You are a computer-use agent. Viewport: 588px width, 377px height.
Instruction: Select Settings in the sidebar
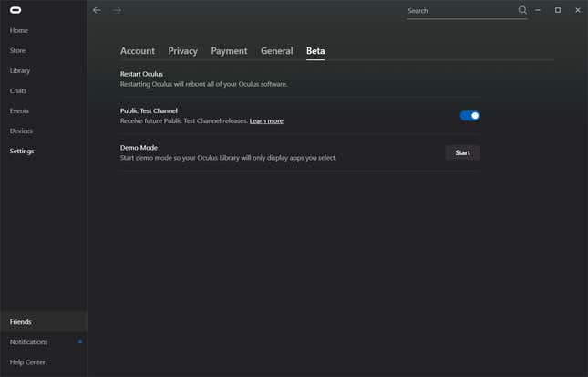[22, 151]
